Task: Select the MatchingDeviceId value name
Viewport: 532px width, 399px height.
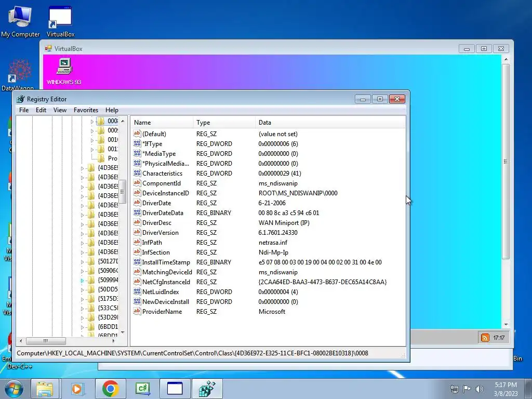Action: [x=167, y=272]
